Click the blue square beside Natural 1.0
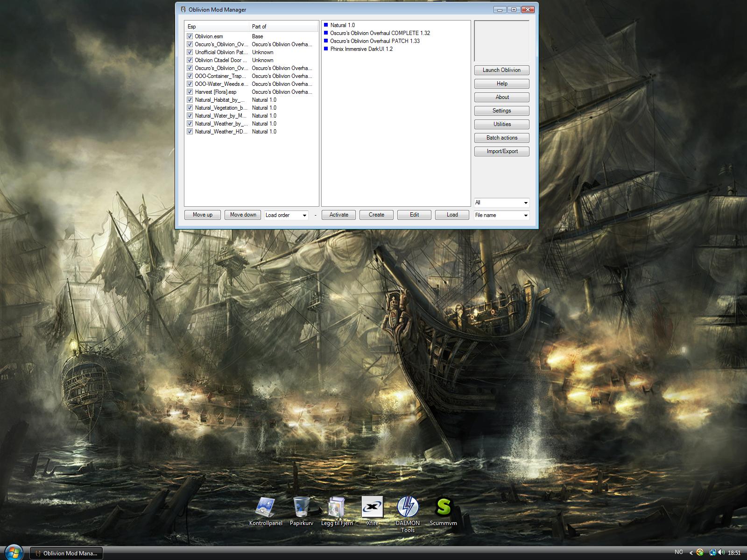The image size is (747, 560). (326, 25)
